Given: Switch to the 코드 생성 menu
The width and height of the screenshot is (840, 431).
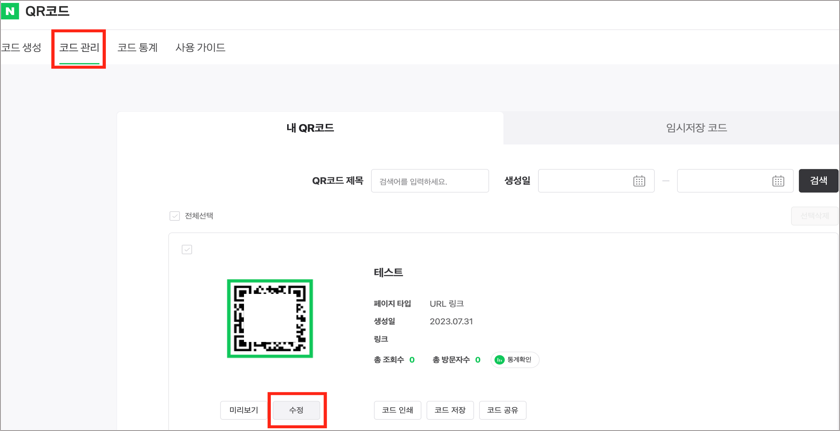Looking at the screenshot, I should point(21,48).
